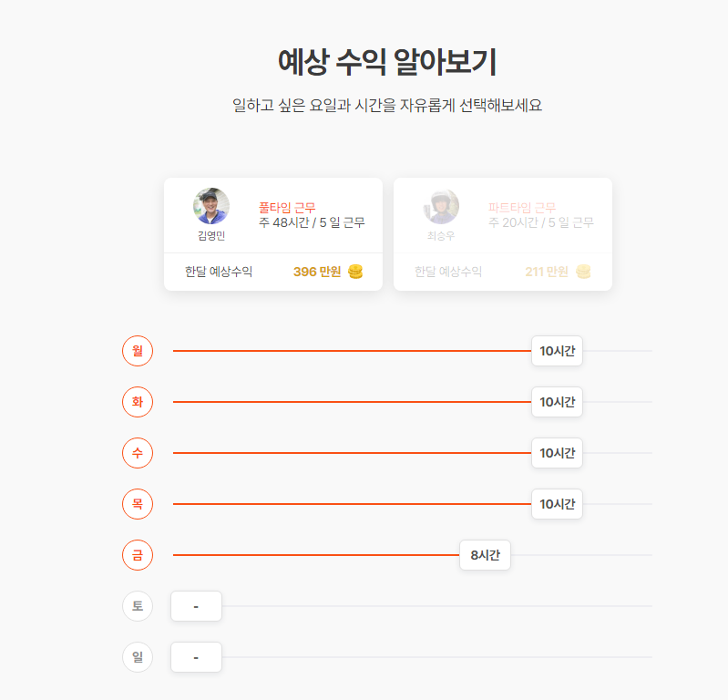Toggle the 목 (Thursday) day circle
This screenshot has width=728, height=700.
(x=138, y=504)
